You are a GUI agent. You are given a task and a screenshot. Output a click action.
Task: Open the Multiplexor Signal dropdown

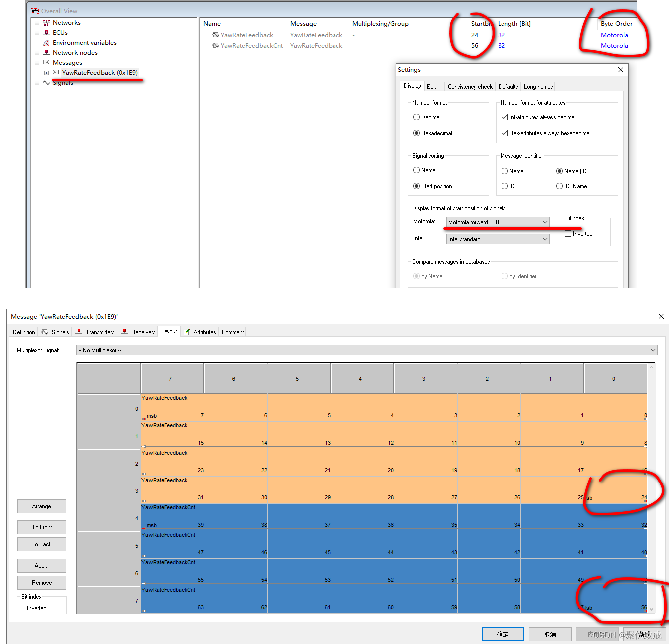367,350
